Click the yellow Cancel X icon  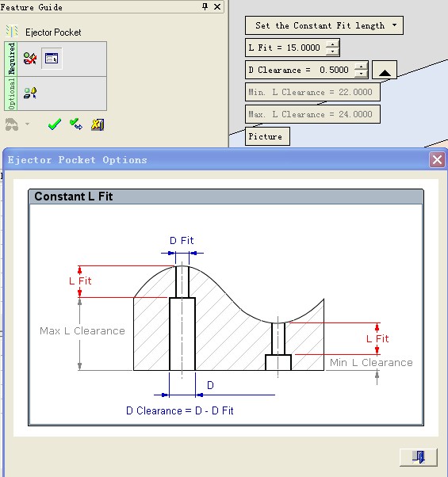[98, 124]
